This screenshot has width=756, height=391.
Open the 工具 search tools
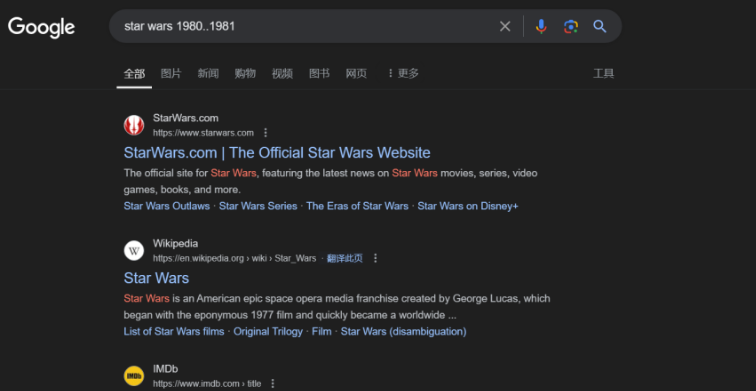pos(603,74)
